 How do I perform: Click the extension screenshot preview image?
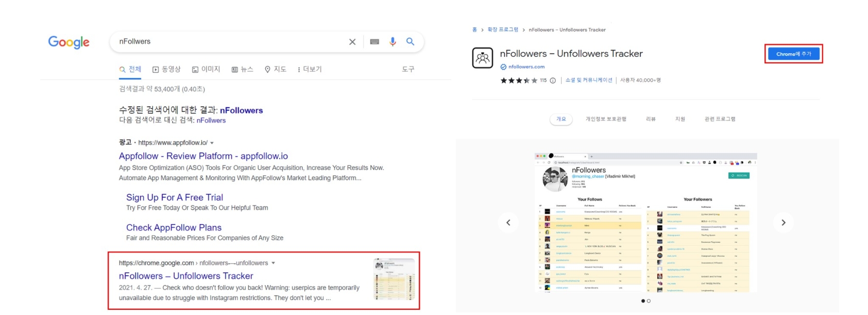(646, 223)
